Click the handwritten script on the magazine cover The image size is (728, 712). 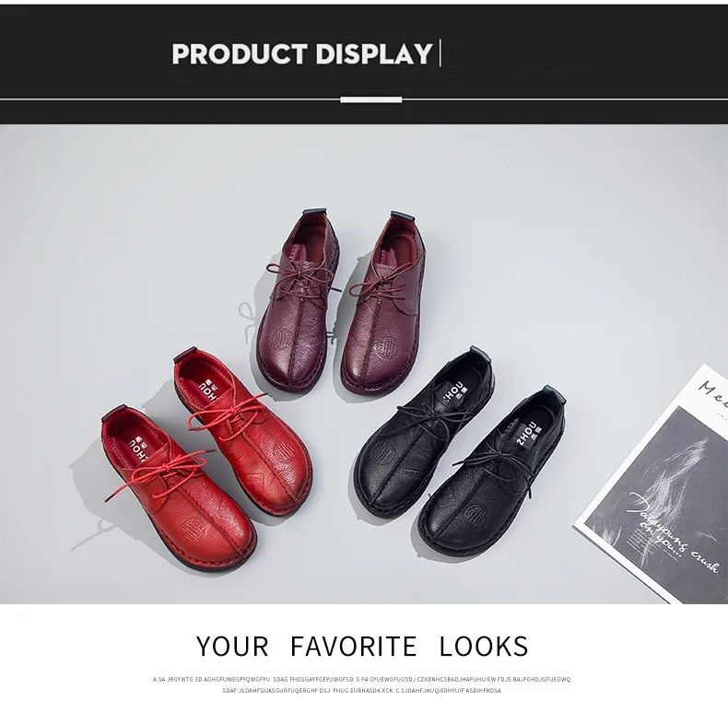(673, 529)
